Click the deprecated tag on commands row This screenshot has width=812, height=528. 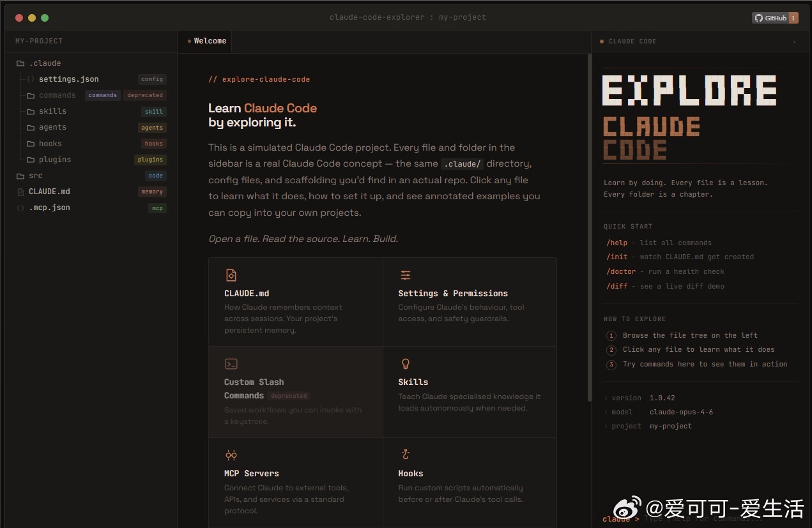(x=145, y=95)
